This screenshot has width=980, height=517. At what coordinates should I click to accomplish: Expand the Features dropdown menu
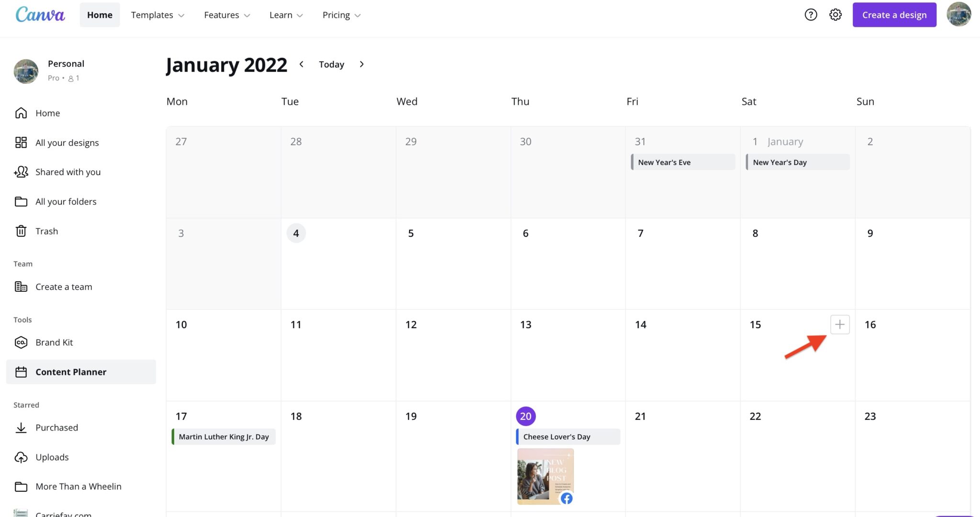tap(227, 15)
